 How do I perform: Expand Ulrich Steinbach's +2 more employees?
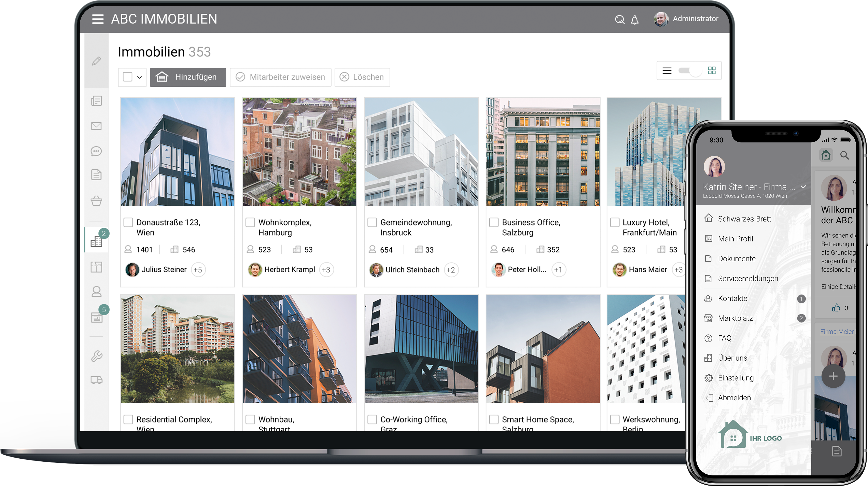451,270
